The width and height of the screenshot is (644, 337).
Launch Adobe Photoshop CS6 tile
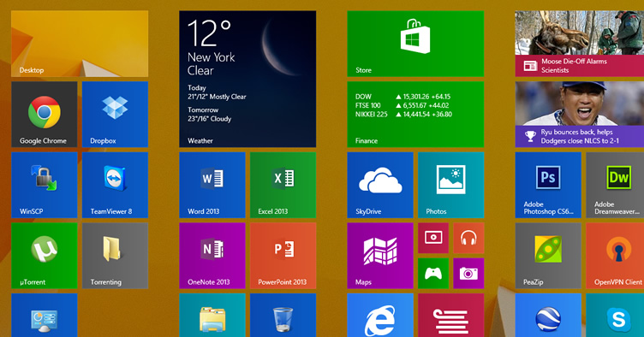[x=548, y=185]
